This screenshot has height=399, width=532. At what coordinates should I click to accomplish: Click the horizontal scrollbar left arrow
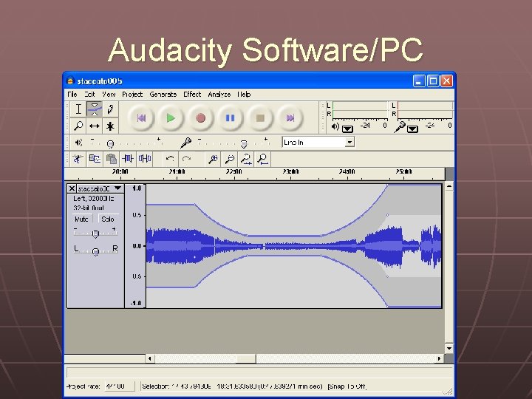pos(150,358)
